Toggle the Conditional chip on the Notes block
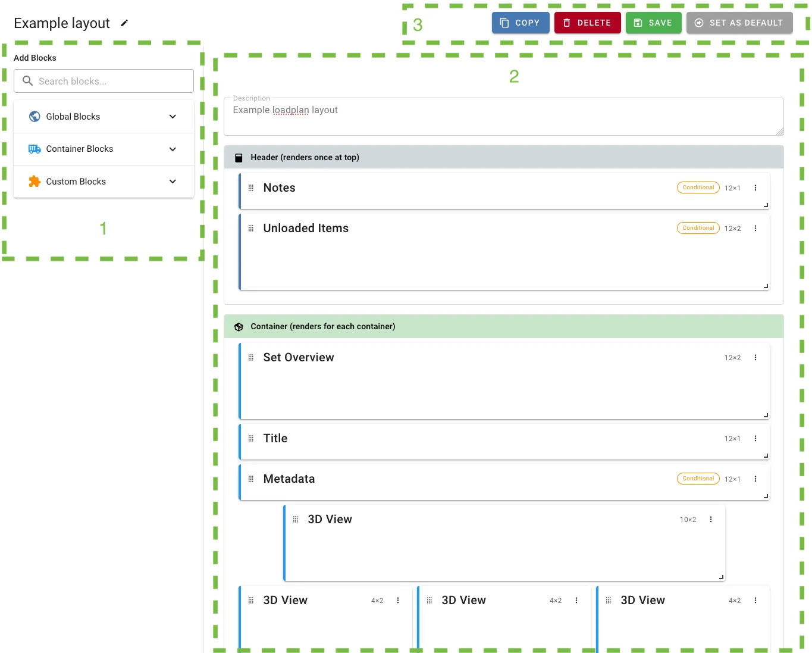 click(x=698, y=187)
